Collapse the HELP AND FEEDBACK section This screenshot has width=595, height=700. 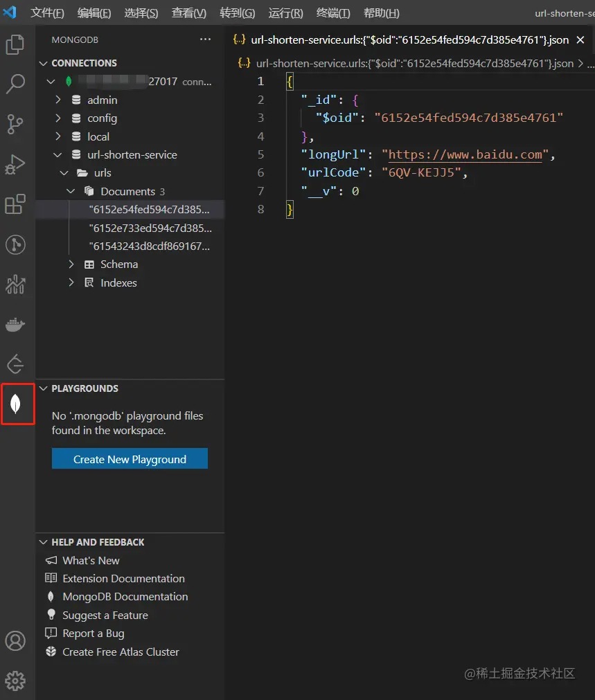point(44,542)
